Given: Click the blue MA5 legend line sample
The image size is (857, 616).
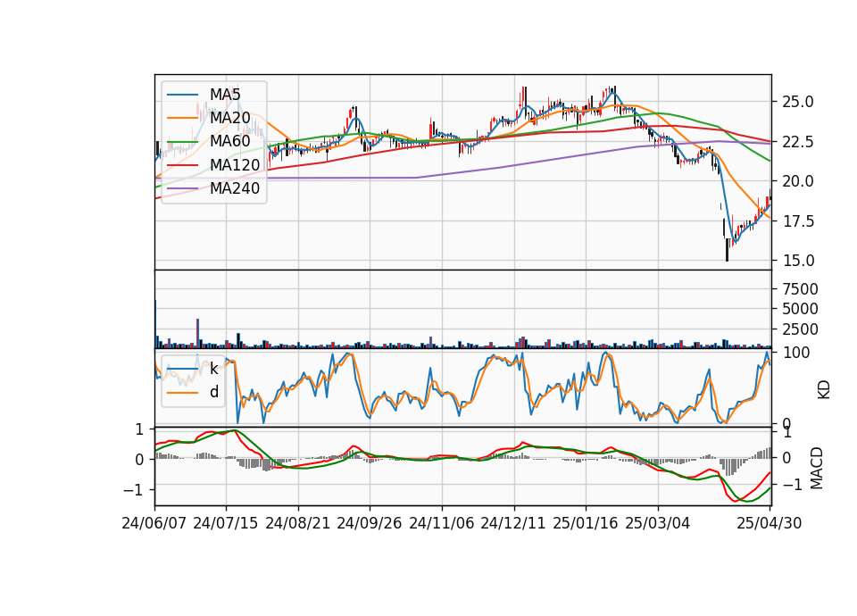Looking at the screenshot, I should [x=182, y=96].
